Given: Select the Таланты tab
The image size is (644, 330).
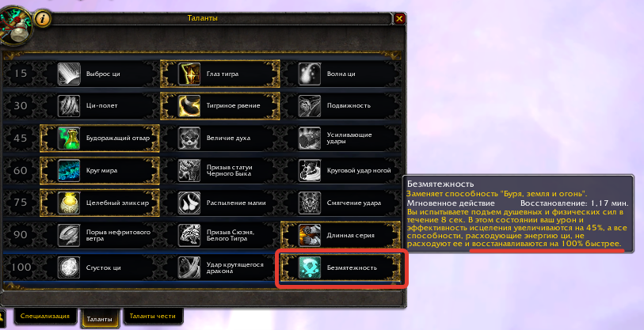Looking at the screenshot, I should coord(99,319).
